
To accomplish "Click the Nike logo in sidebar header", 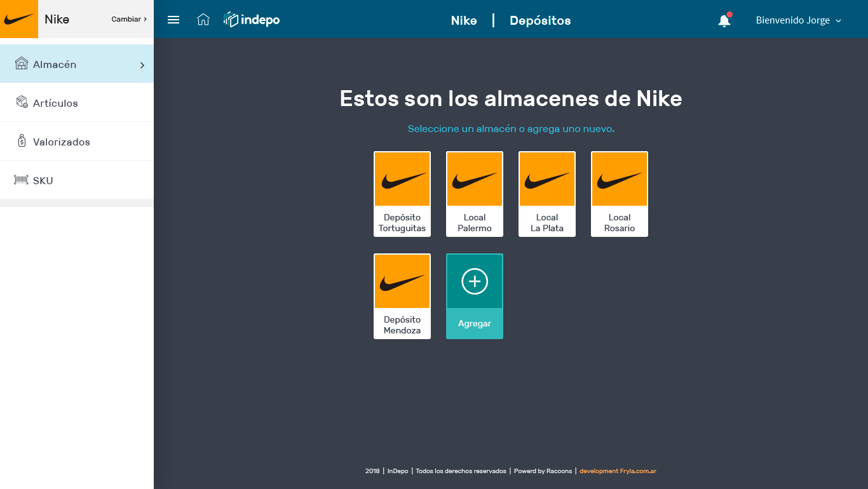I will tap(19, 19).
